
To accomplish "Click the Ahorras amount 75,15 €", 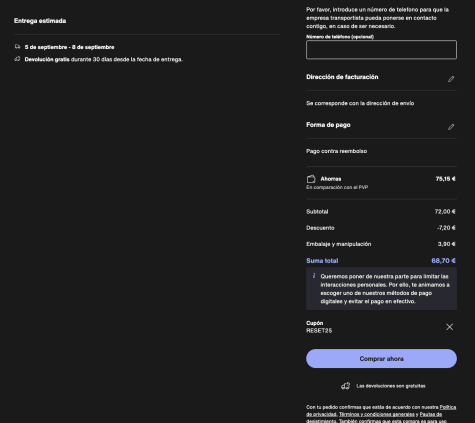I will [x=445, y=179].
